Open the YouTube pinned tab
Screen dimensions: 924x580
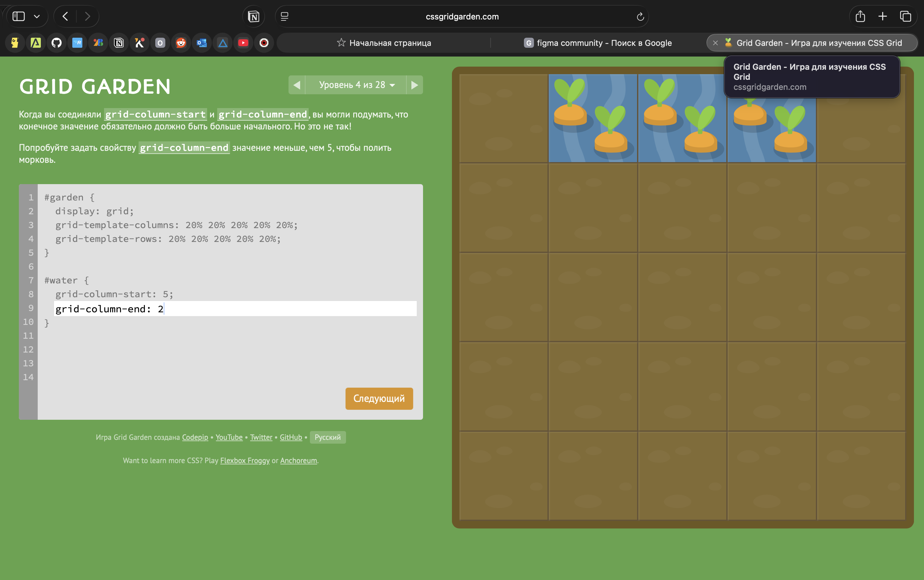pyautogui.click(x=243, y=43)
